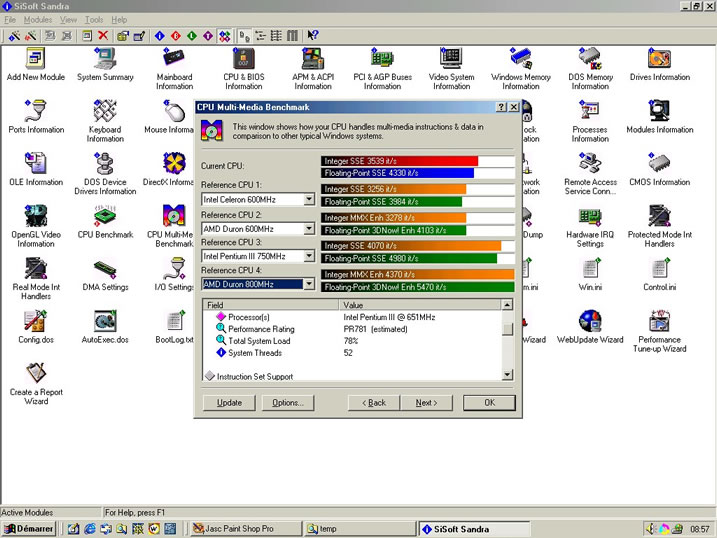The image size is (717, 538).
Task: Open Video System Information module
Action: tap(451, 69)
